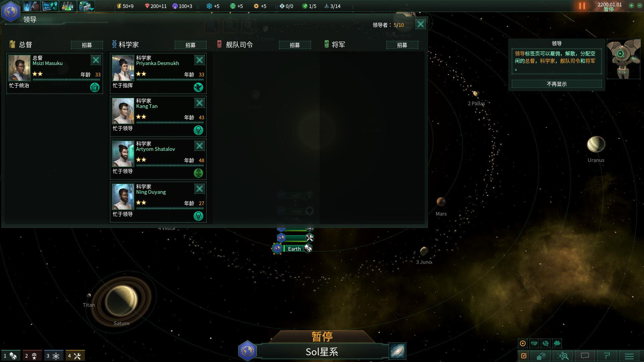Viewport: 644px width, 362px height.
Task: Expand fleet commander section header
Action: (x=238, y=44)
